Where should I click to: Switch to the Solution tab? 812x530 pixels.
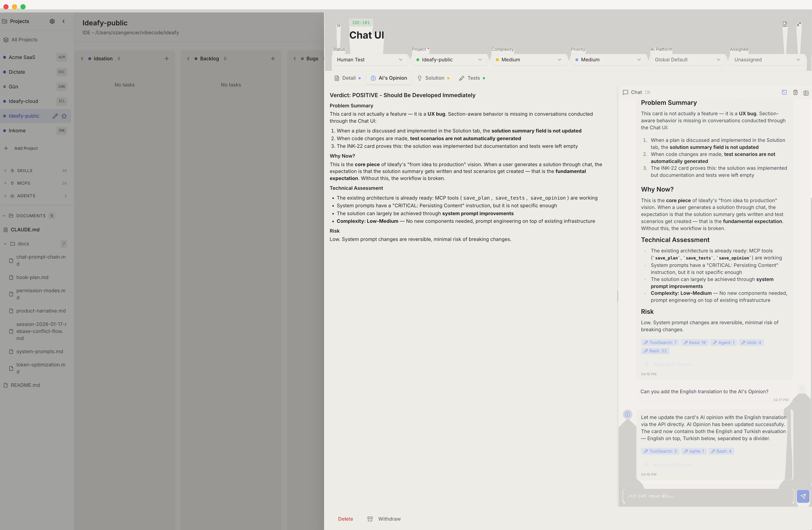pos(434,78)
